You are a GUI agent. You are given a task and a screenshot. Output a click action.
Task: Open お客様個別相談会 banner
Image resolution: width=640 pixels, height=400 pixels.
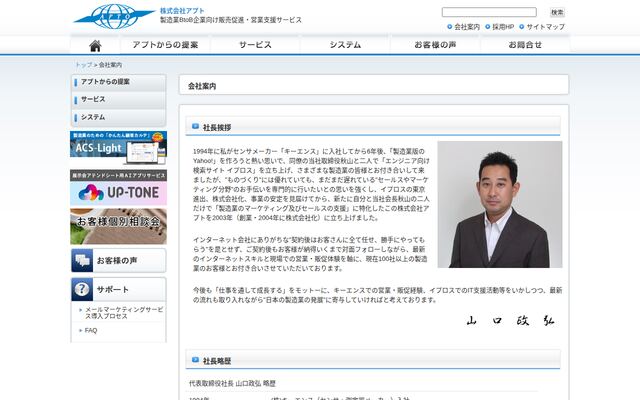[x=118, y=227]
